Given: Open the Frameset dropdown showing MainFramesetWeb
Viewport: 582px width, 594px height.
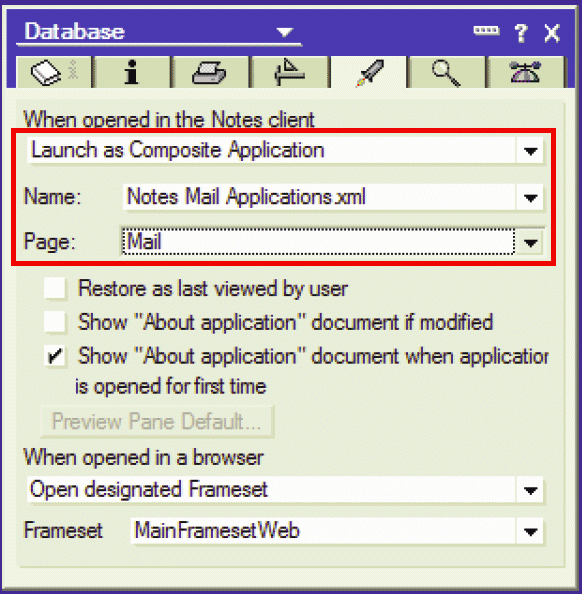Looking at the screenshot, I should [530, 531].
